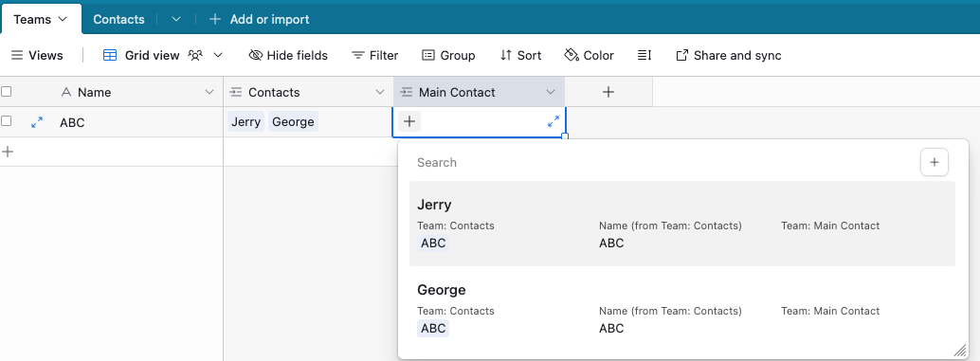Check the ABC row checkbox
The height and width of the screenshot is (361, 980).
point(7,121)
